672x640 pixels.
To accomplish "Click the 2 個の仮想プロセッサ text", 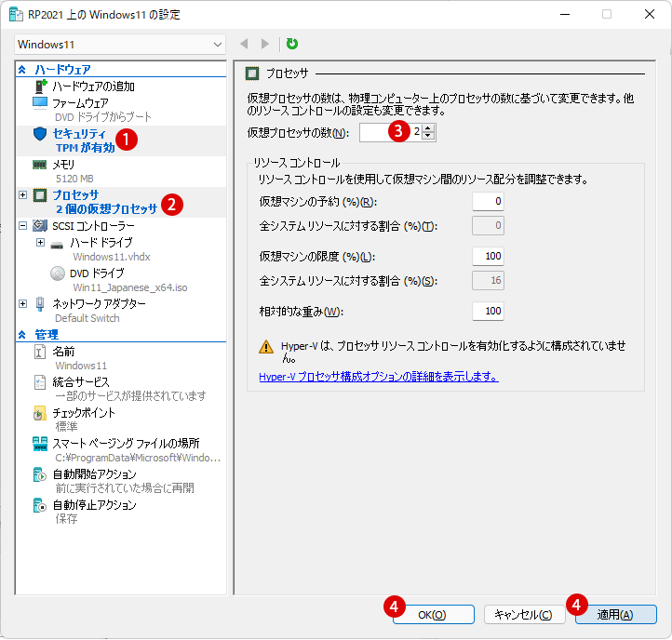I will click(x=107, y=209).
